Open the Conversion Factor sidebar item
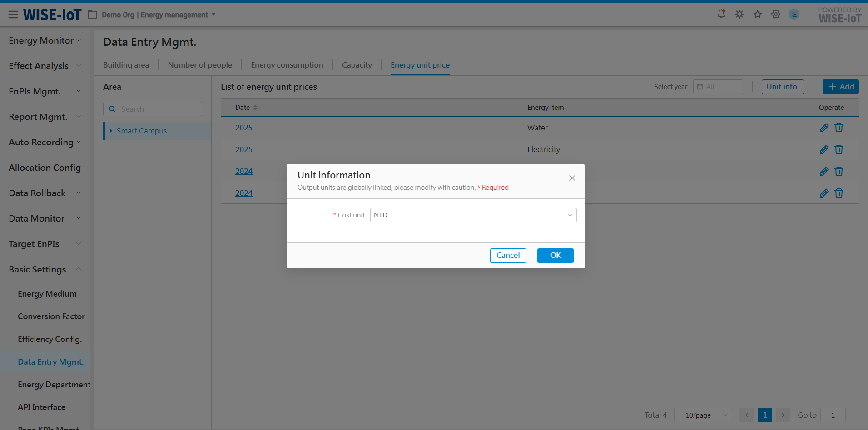Viewport: 868px width, 430px height. [x=51, y=316]
